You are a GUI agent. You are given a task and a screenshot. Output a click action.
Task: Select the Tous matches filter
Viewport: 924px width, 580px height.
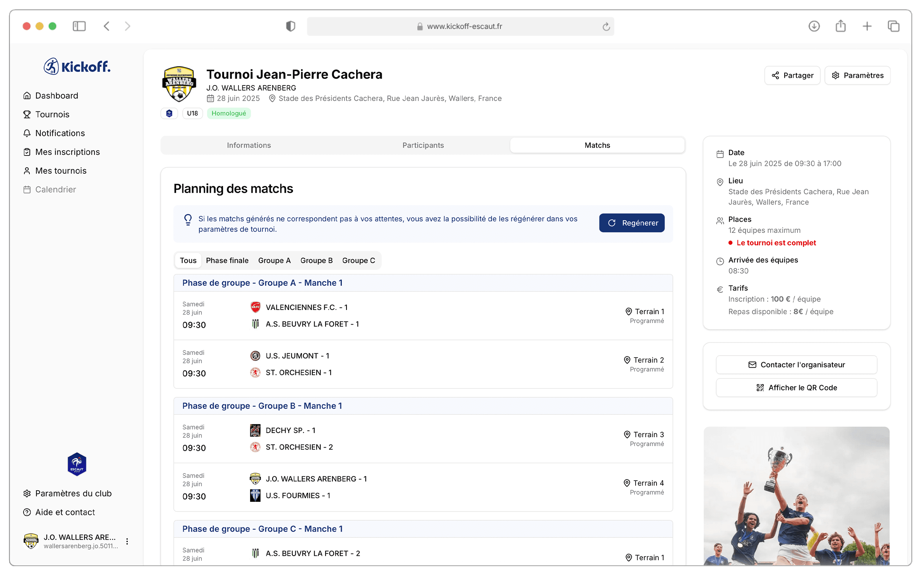(187, 260)
